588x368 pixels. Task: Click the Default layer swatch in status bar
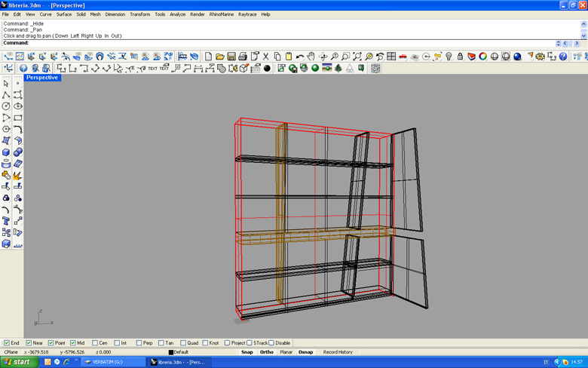[x=171, y=352]
